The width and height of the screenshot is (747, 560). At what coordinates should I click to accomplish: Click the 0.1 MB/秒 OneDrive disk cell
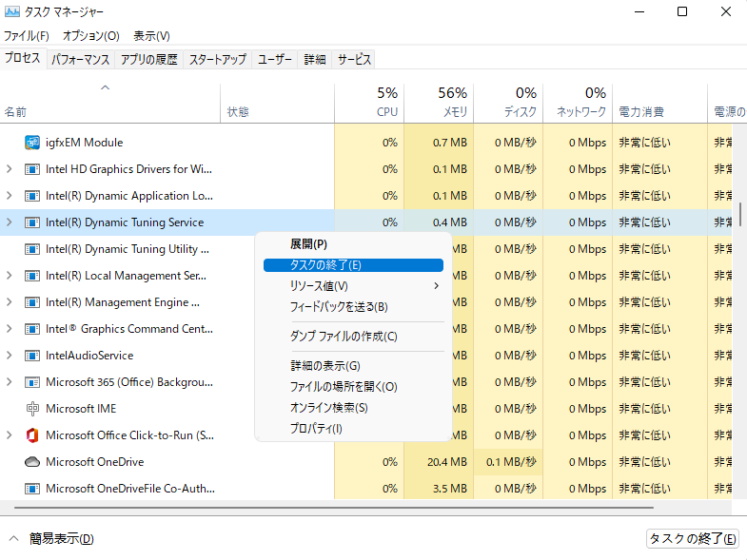coord(508,462)
